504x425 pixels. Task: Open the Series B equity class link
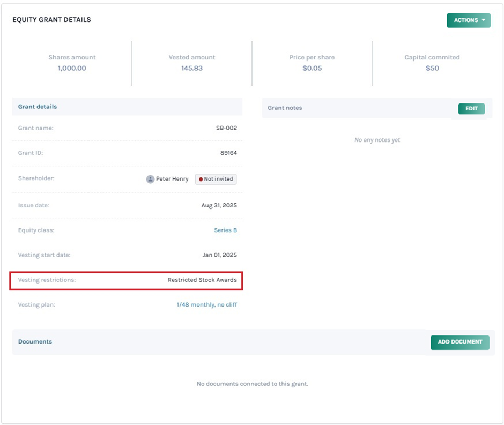pyautogui.click(x=225, y=230)
